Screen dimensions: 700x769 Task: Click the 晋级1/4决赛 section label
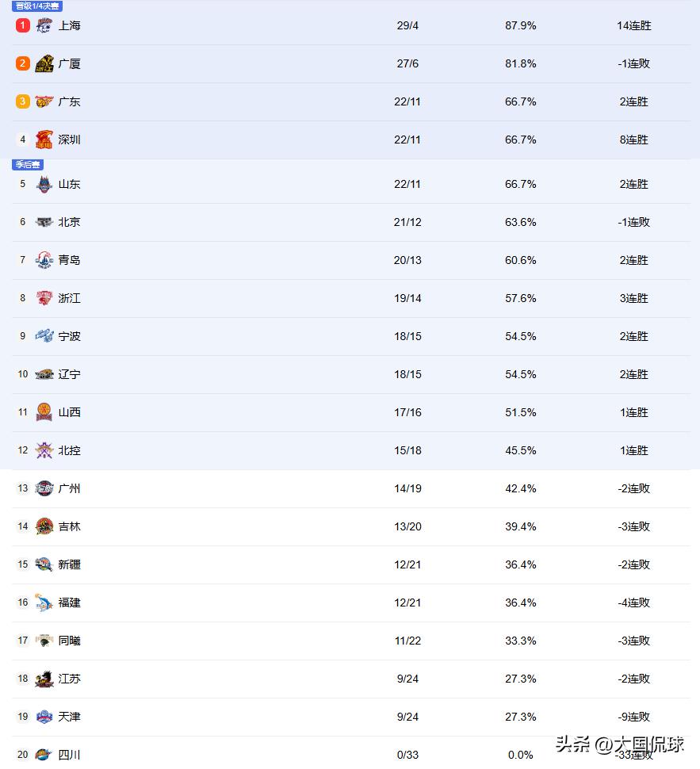37,6
